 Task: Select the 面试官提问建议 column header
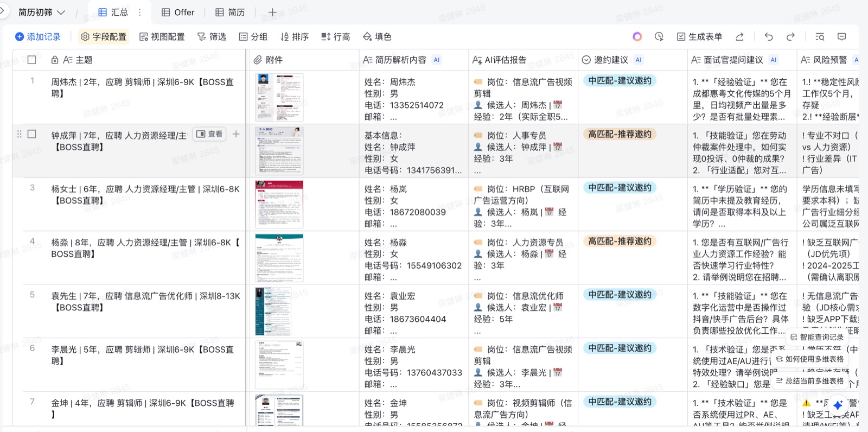click(x=742, y=60)
